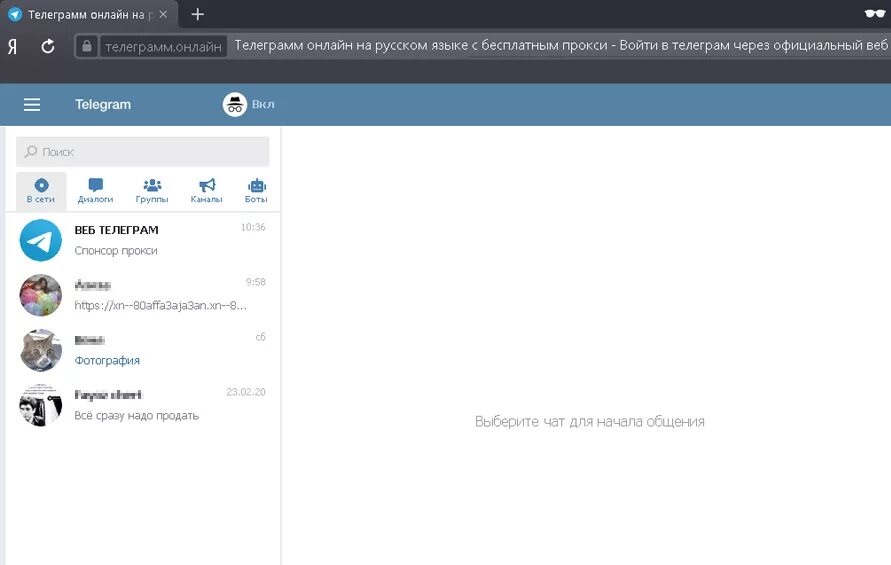Reload the page with the refresh icon
The image size is (891, 565).
48,46
